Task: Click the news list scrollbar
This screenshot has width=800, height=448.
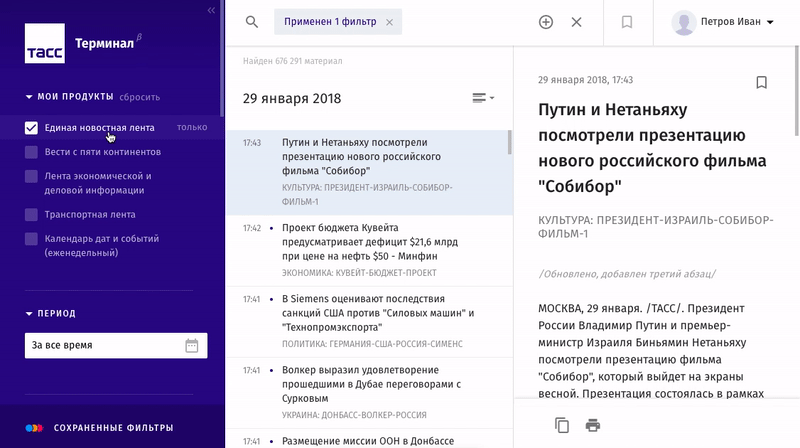Action: coord(509,142)
